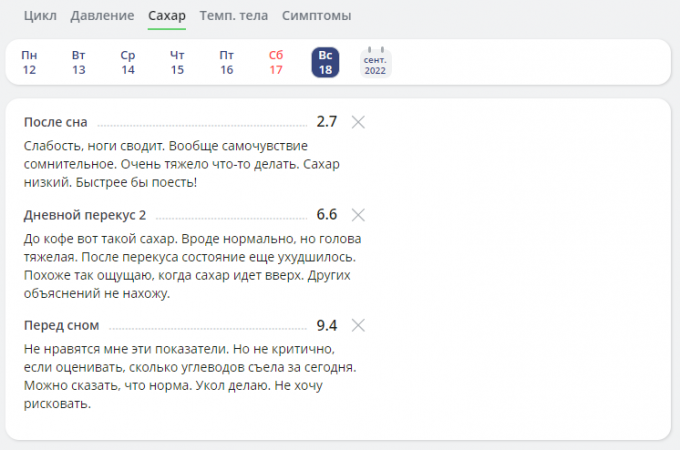
Task: Jump to Friday Пт 16
Action: pyautogui.click(x=227, y=62)
